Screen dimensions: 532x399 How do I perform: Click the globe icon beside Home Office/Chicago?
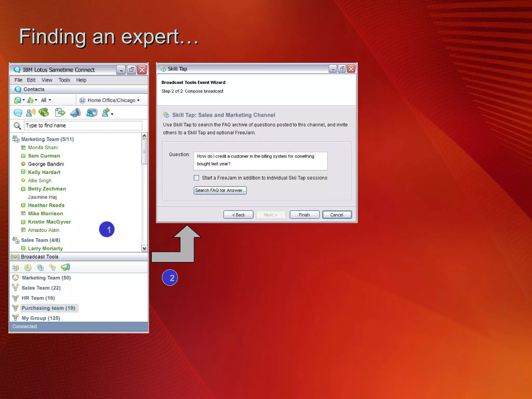[82, 100]
